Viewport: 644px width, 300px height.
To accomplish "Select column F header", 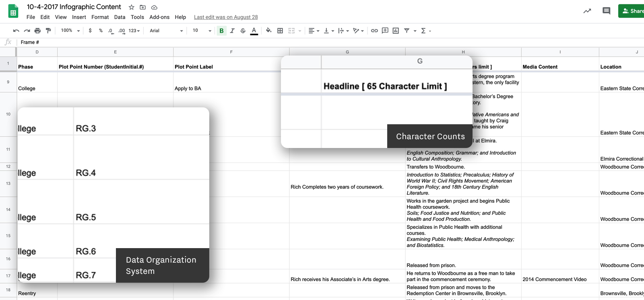I will [x=231, y=52].
